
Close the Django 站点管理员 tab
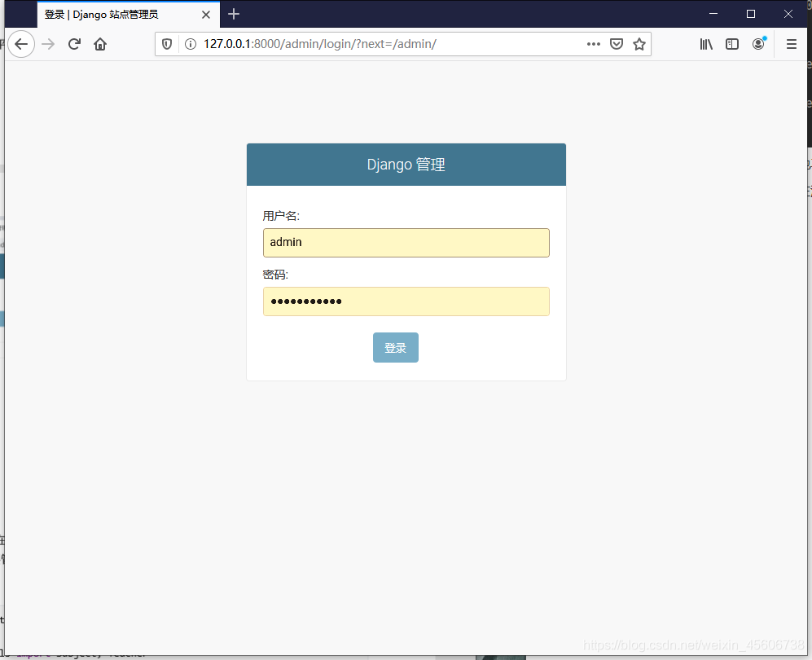205,15
